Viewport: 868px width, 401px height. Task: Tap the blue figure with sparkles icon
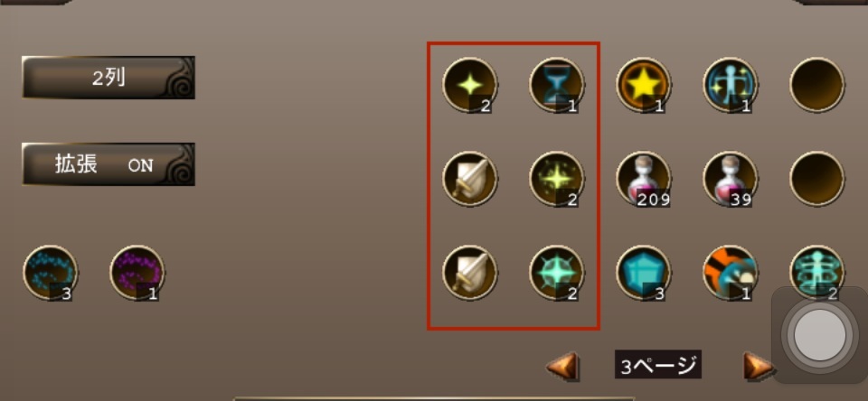tap(731, 85)
